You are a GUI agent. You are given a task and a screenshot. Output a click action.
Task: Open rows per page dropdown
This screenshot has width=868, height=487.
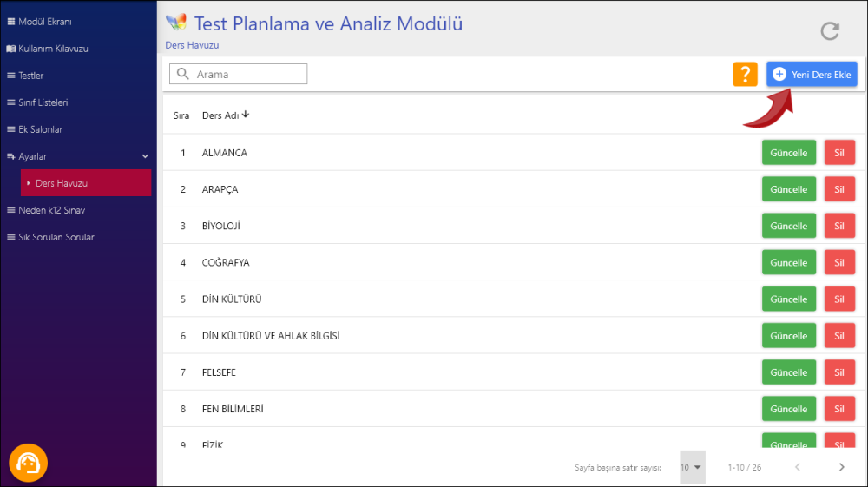692,467
